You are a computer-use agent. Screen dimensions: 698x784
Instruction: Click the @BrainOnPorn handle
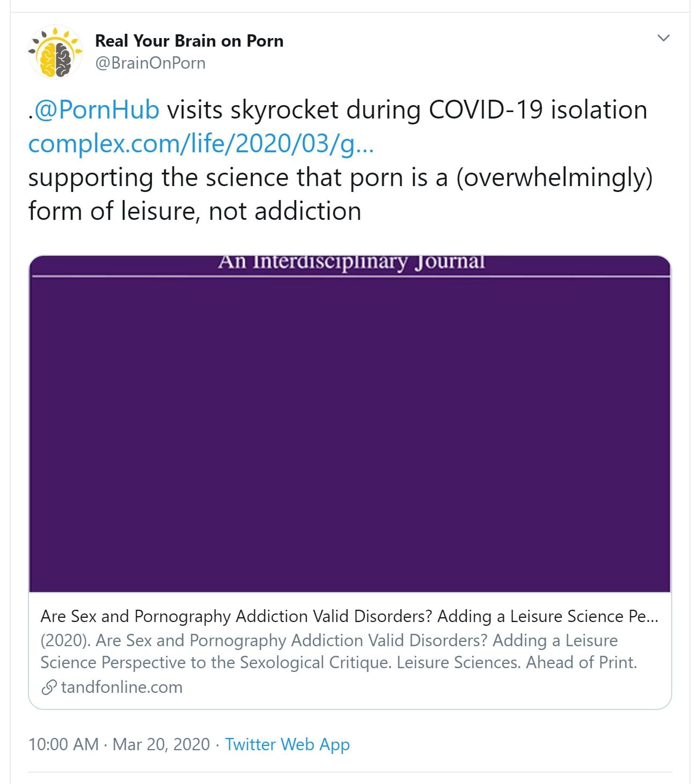(150, 63)
